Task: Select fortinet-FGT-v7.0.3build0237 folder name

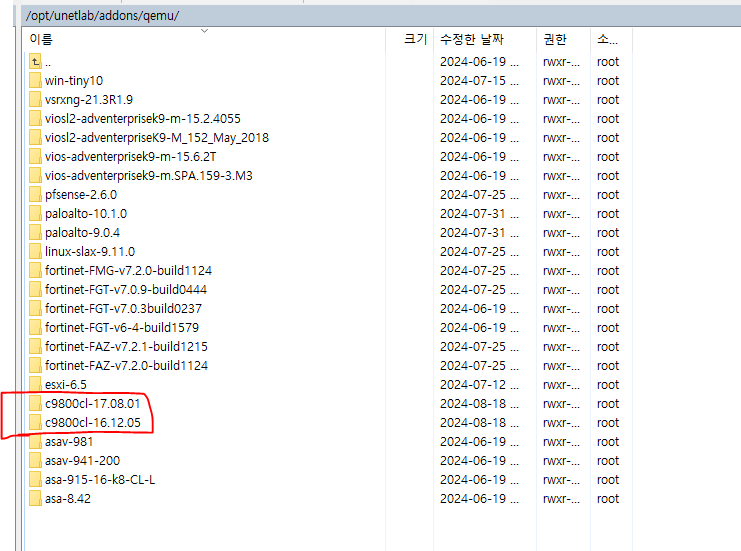Action: tap(123, 309)
